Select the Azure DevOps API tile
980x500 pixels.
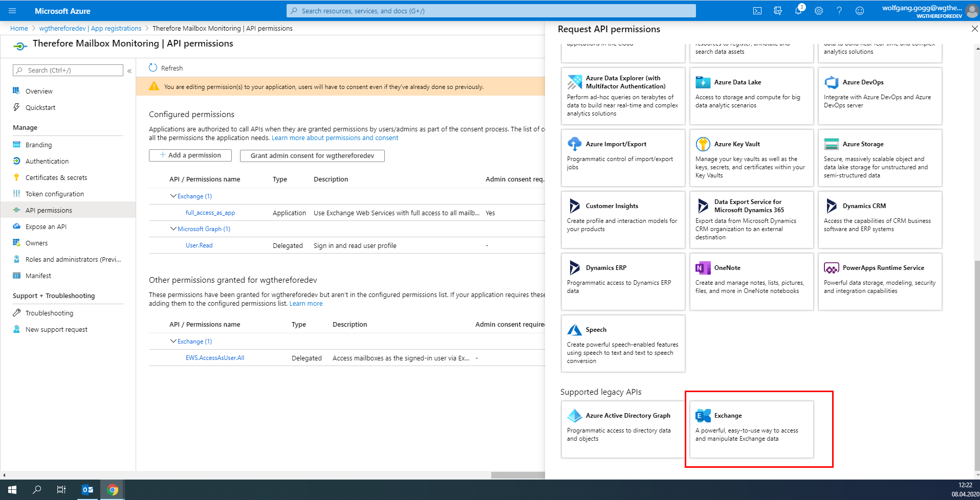click(880, 96)
